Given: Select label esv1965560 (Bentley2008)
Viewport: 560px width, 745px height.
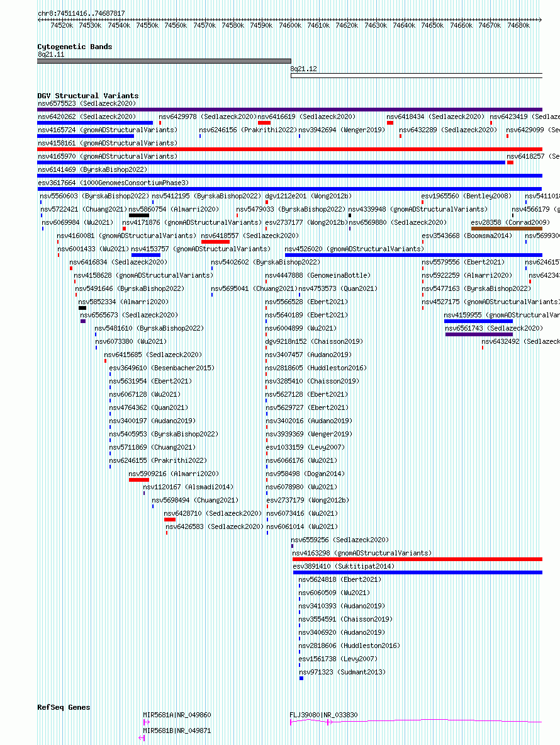Looking at the screenshot, I should point(467,196).
